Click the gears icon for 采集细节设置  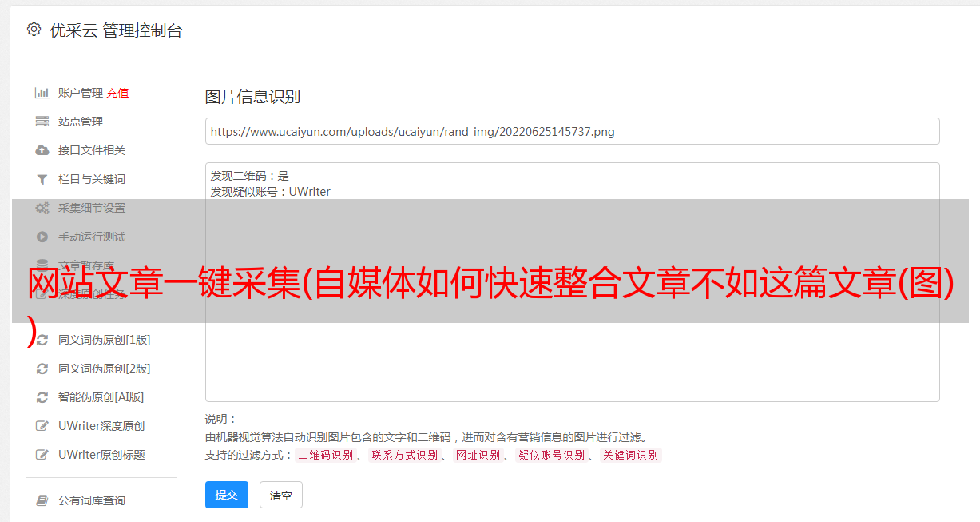42,208
